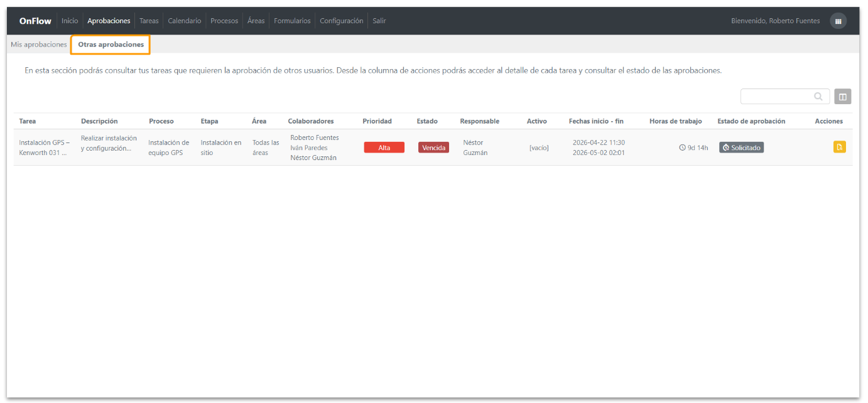868x403 pixels.
Task: Sort by the Prioridad column header
Action: (377, 121)
